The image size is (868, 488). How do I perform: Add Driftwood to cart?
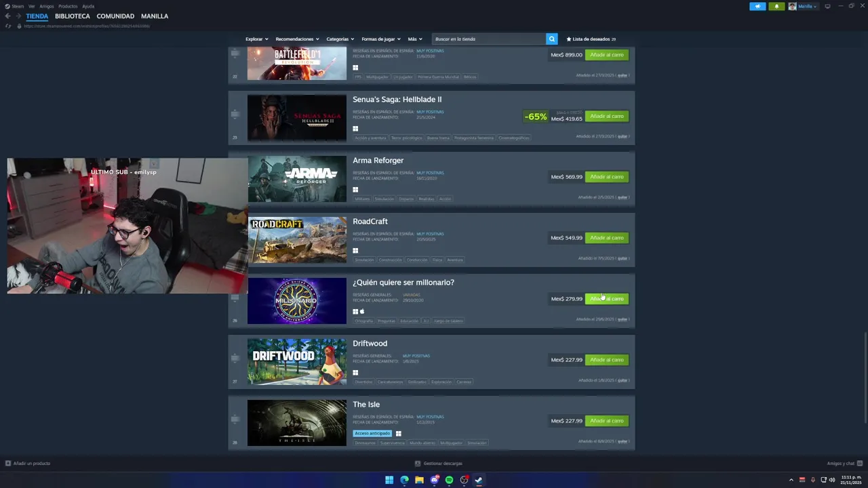click(x=607, y=360)
